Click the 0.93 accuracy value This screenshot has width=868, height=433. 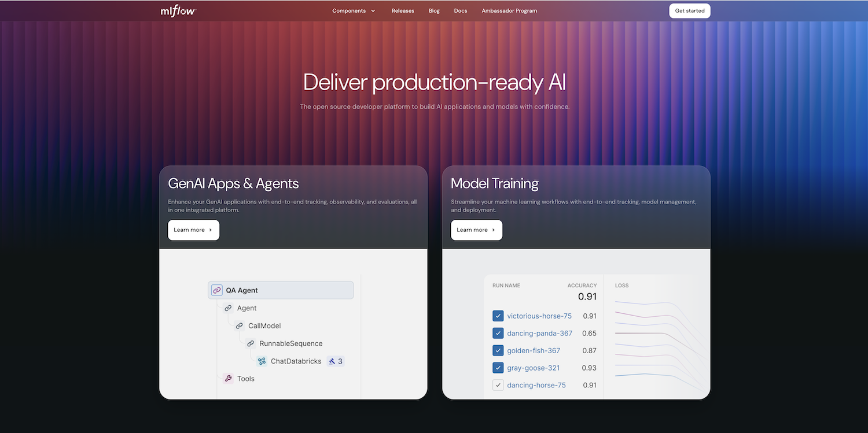589,368
